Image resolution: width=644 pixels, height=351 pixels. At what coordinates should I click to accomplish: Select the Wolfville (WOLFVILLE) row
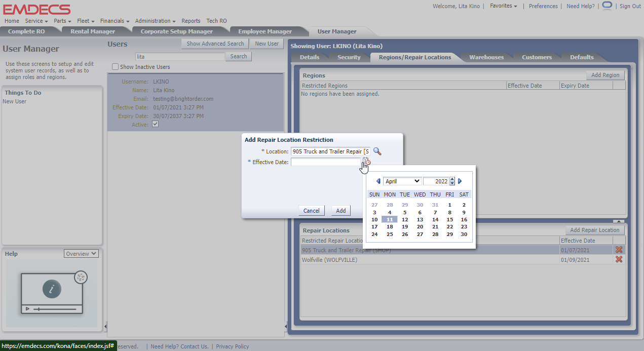tap(463, 260)
